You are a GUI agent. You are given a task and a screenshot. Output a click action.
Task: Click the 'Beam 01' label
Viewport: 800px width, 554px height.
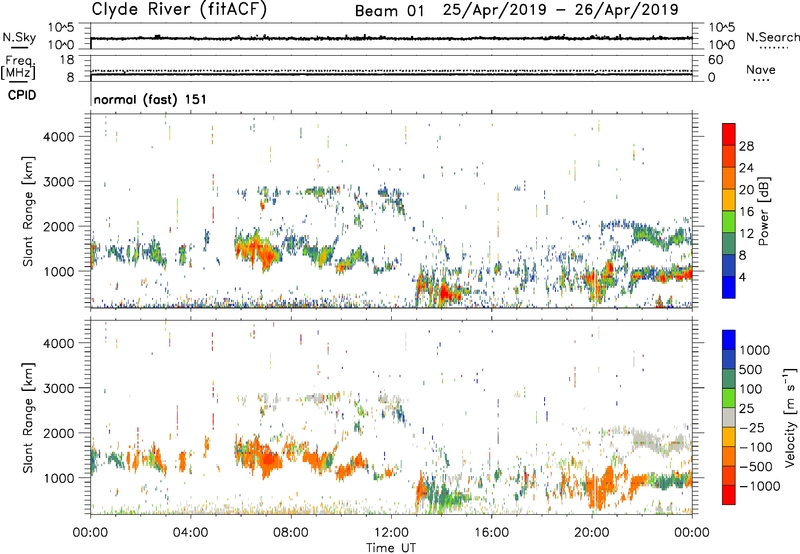[389, 11]
